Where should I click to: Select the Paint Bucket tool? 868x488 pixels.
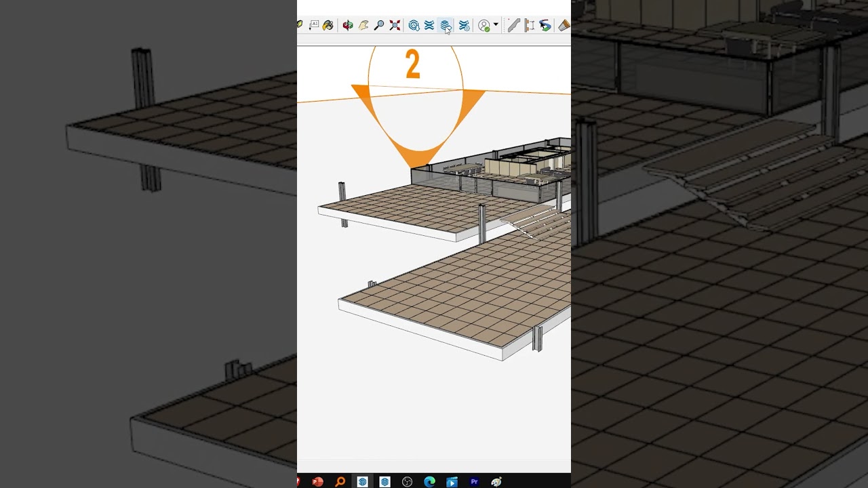(x=328, y=25)
